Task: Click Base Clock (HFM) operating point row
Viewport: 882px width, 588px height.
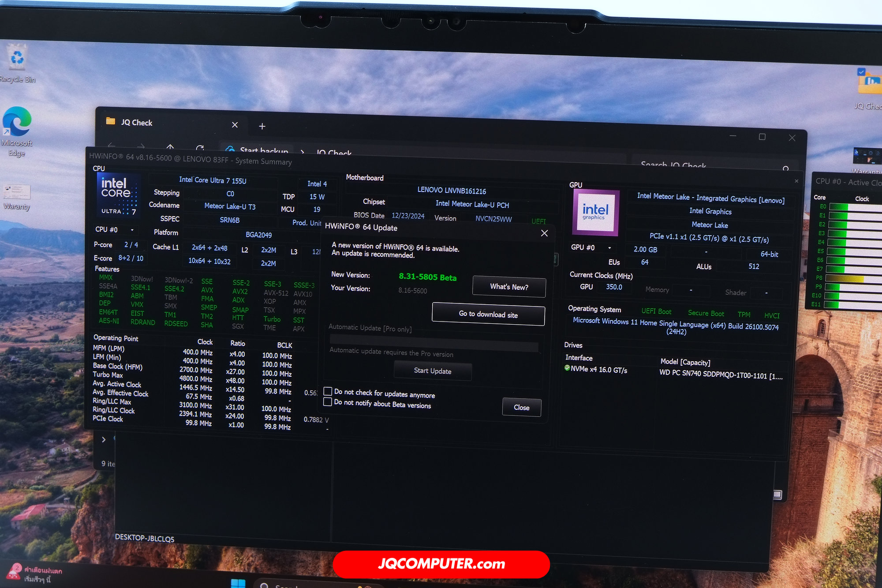Action: (x=192, y=370)
